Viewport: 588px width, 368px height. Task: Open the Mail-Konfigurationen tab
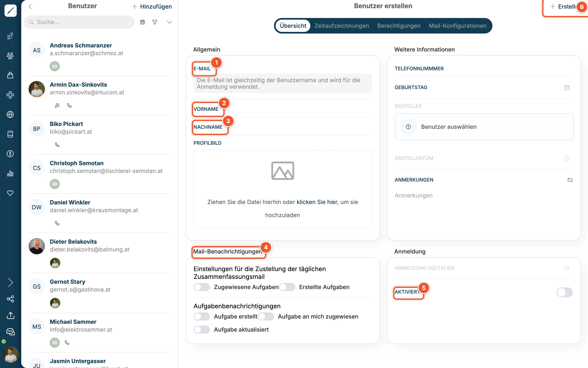coord(458,26)
